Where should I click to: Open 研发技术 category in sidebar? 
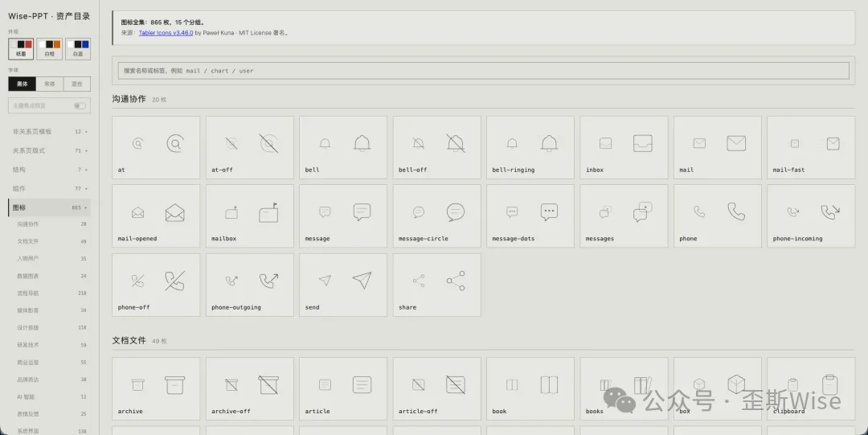coord(51,345)
